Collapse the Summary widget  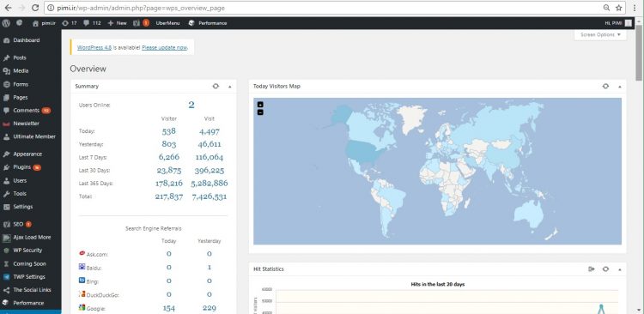[229, 87]
